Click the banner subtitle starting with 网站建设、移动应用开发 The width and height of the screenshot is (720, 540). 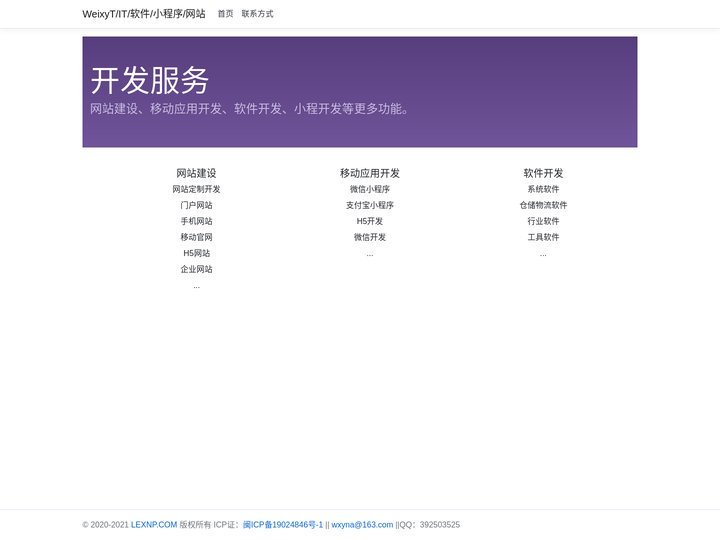[x=249, y=109]
